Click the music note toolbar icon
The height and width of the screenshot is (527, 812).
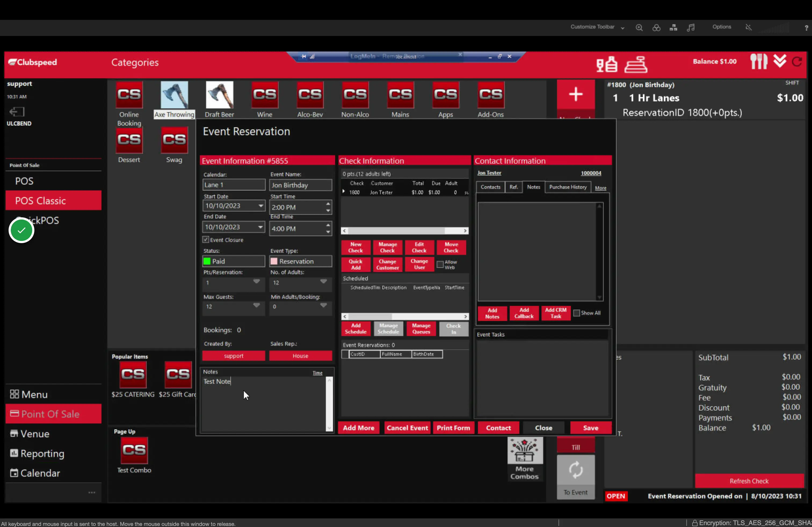tap(691, 28)
